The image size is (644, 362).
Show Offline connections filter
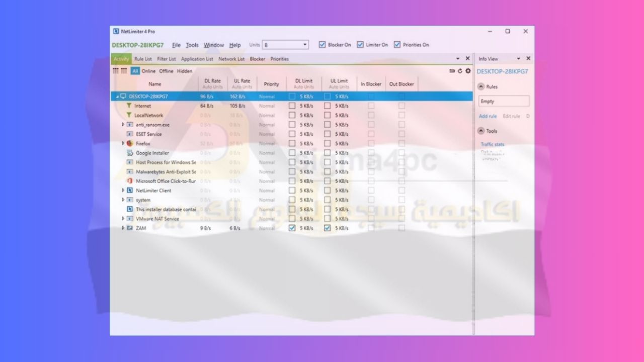pos(166,71)
